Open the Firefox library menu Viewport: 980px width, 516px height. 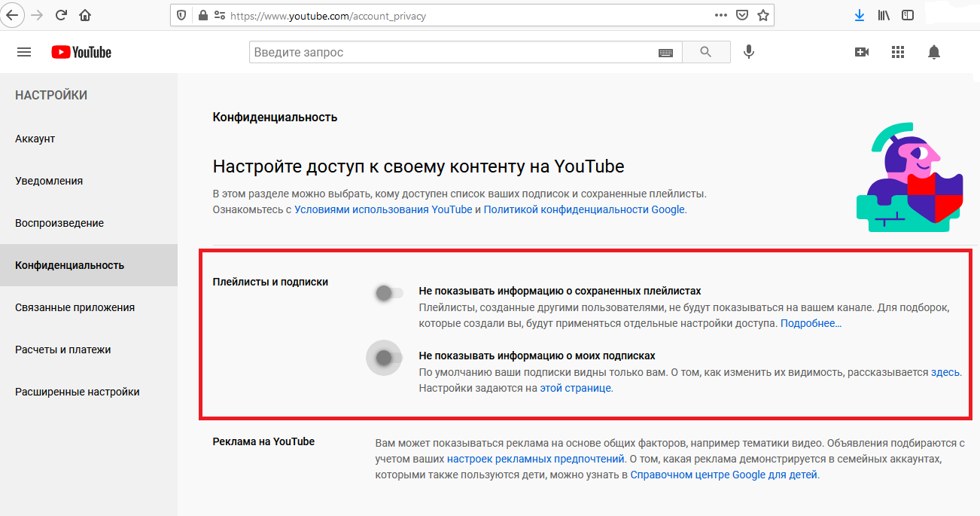(x=884, y=15)
